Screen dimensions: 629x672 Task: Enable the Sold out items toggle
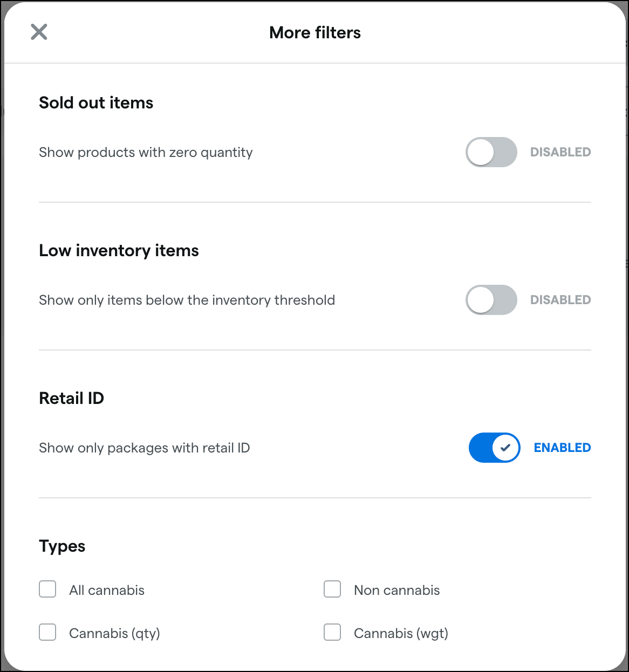pyautogui.click(x=491, y=152)
